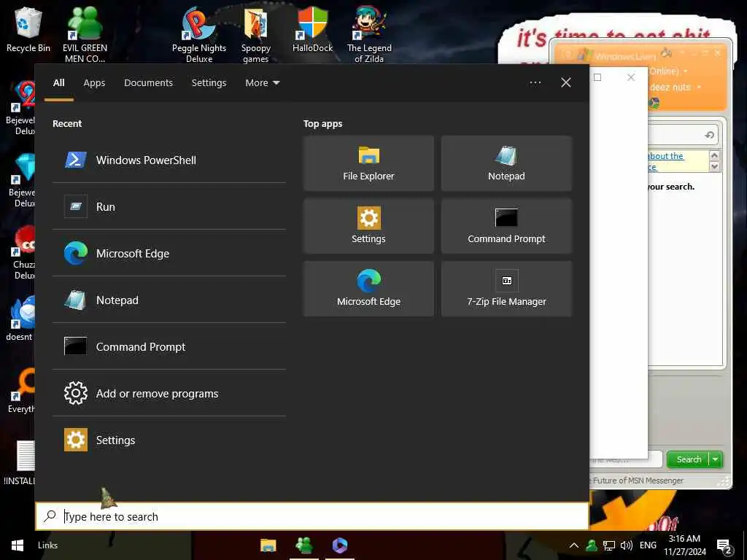747x560 pixels.
Task: Open File Explorer tile in Top apps
Action: pyautogui.click(x=368, y=163)
